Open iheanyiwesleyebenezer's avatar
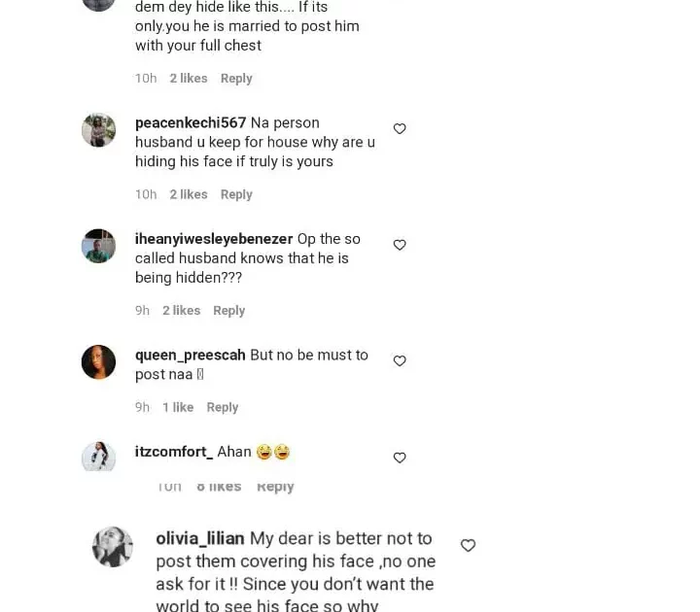 click(98, 246)
